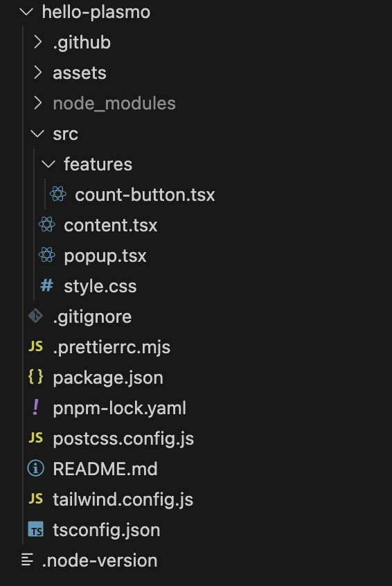
Task: Click the React icon beside popup.tsx
Action: [x=47, y=256]
